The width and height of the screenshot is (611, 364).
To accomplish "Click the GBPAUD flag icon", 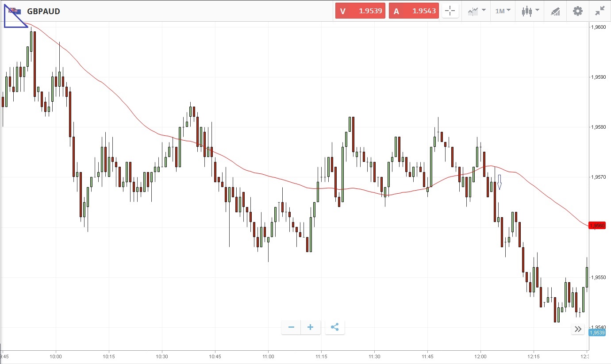I will point(15,11).
